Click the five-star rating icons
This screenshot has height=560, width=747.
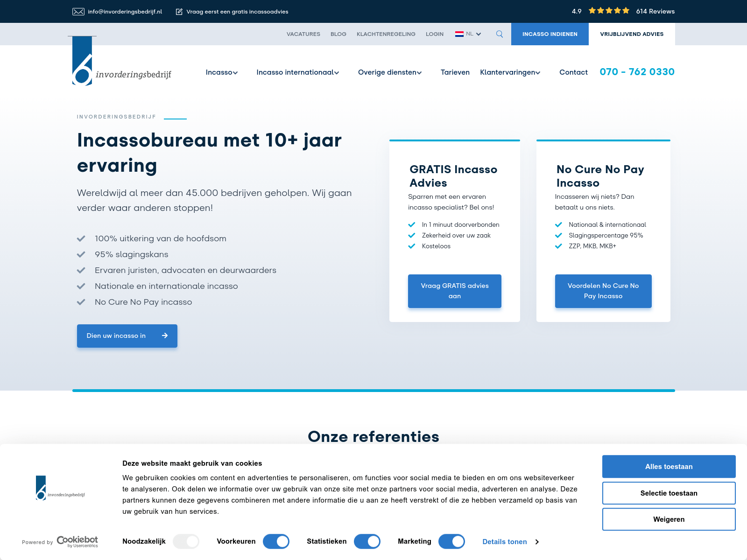(609, 11)
